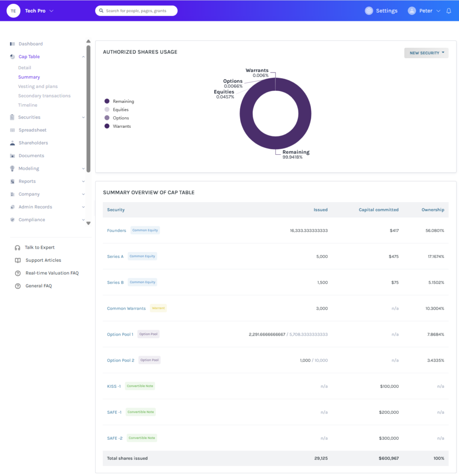Click the Dashboard icon in the sidebar

tap(13, 44)
